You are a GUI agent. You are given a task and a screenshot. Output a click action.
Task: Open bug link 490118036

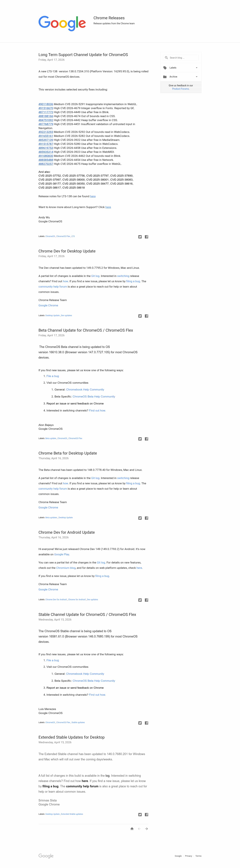pyautogui.click(x=45, y=104)
